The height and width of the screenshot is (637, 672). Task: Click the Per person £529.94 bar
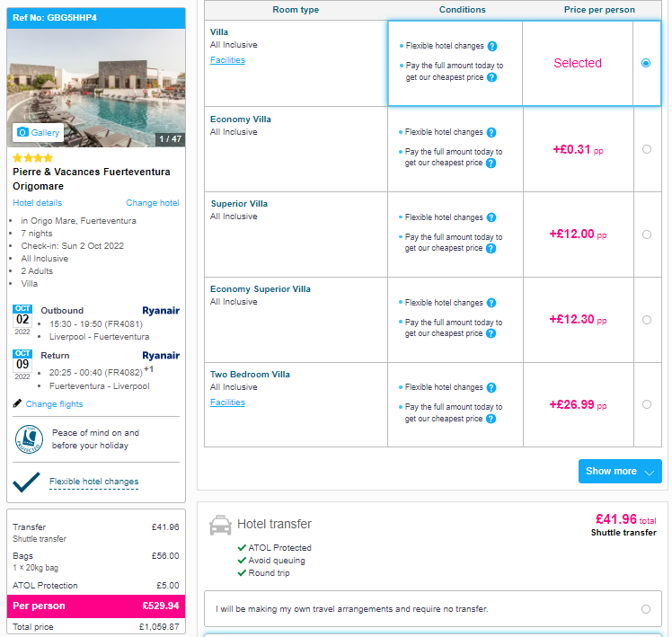coord(96,606)
